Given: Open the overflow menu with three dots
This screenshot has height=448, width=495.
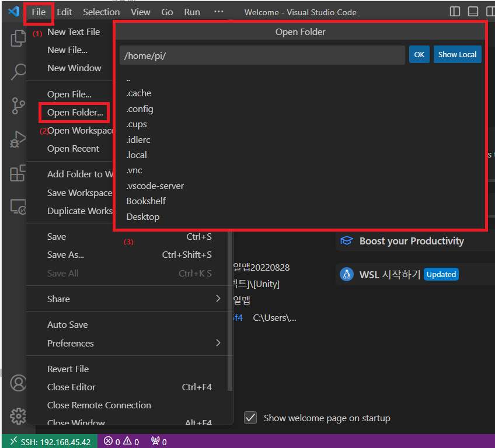Looking at the screenshot, I should click(x=218, y=12).
